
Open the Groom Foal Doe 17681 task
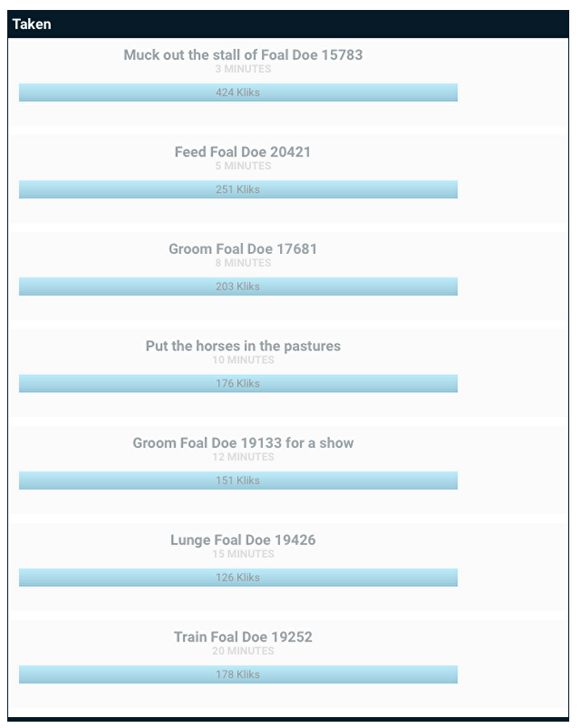tap(243, 248)
